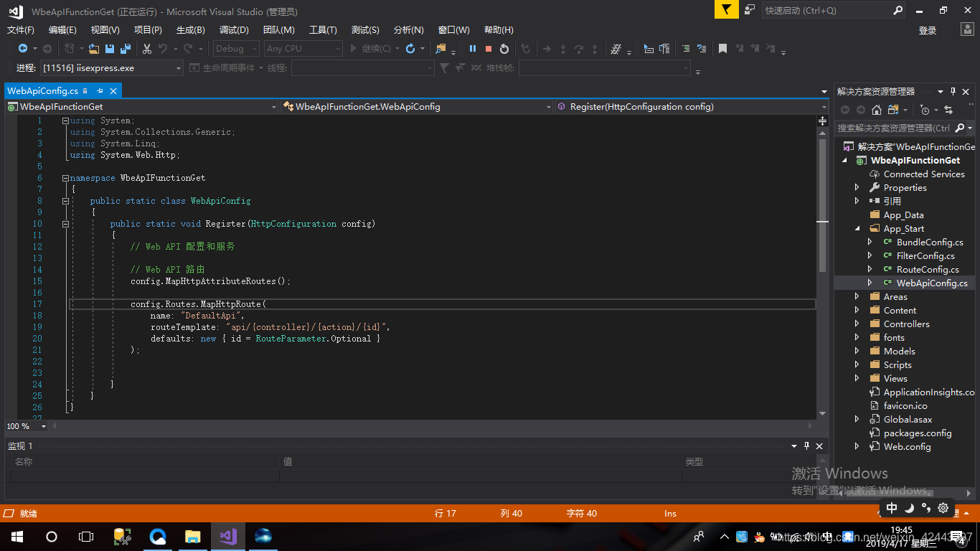Pause debugging with Break All icon
This screenshot has height=551, width=980.
473,49
